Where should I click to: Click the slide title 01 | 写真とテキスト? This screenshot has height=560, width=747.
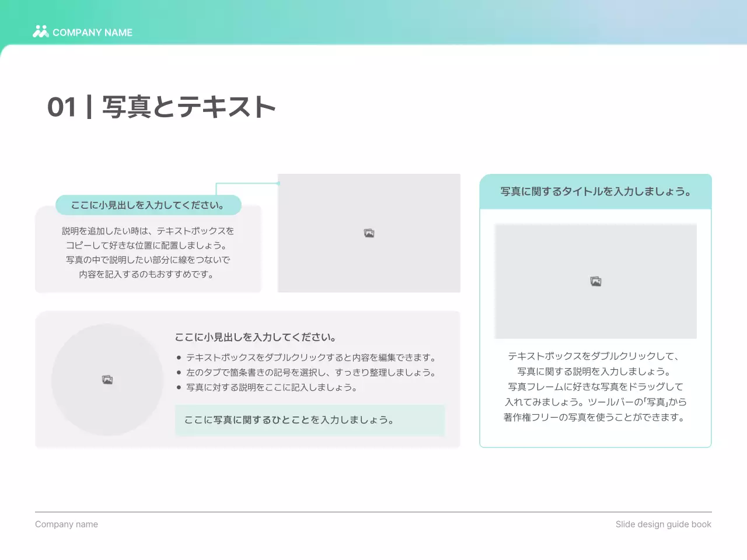[161, 107]
